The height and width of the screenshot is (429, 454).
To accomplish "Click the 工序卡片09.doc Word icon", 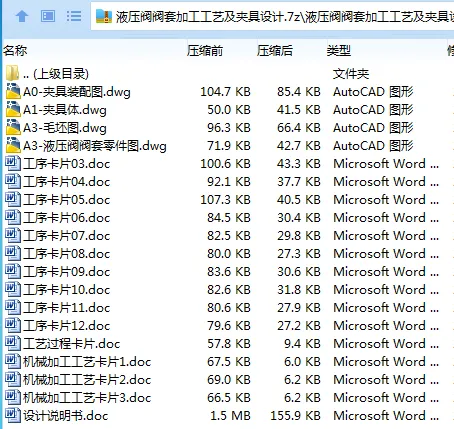I will point(13,271).
